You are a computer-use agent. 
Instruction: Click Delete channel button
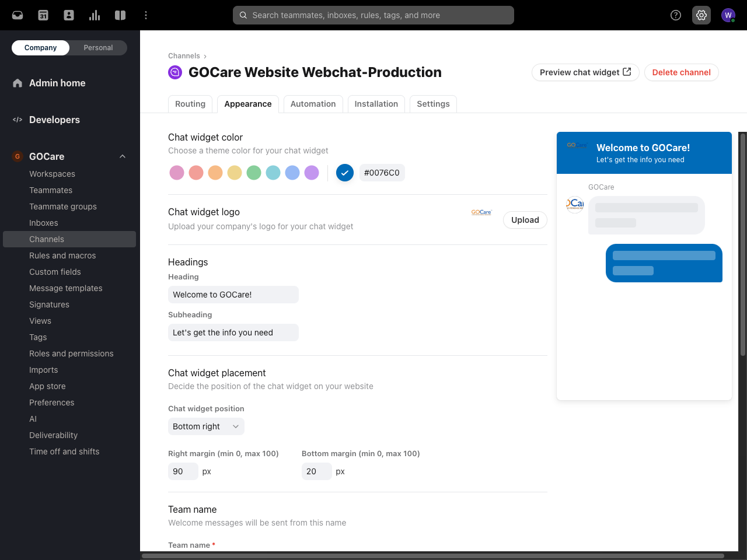tap(682, 72)
